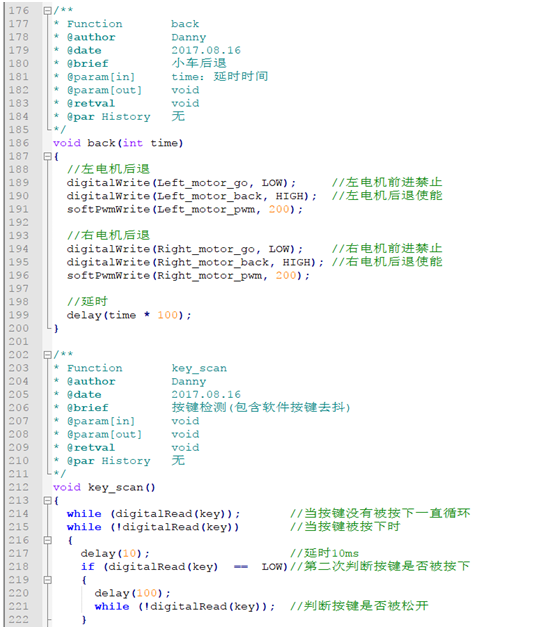
Task: Click 'digitalWrite(Right_motor_go, LOW);' line
Action: pos(185,249)
